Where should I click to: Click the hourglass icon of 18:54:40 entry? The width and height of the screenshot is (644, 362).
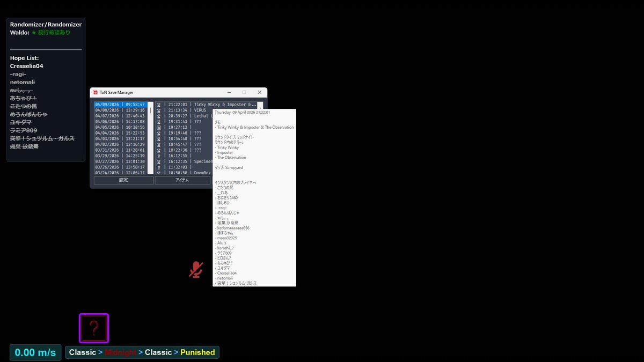click(x=159, y=138)
